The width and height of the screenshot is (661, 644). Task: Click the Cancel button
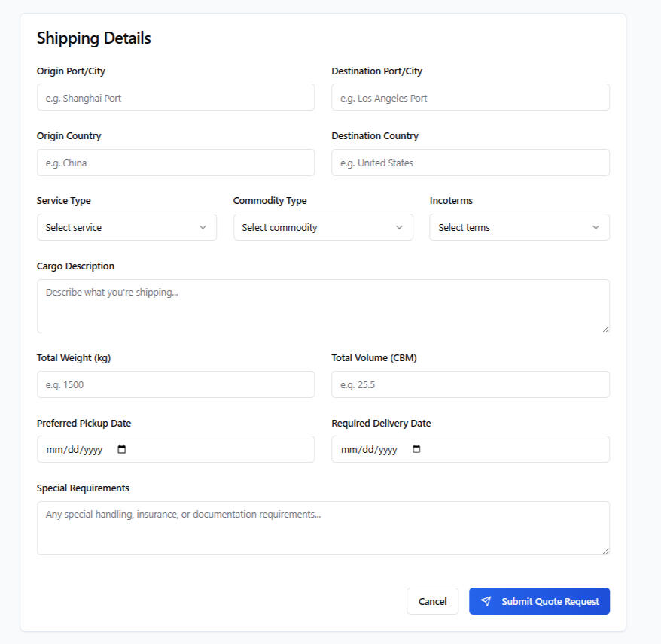432,601
